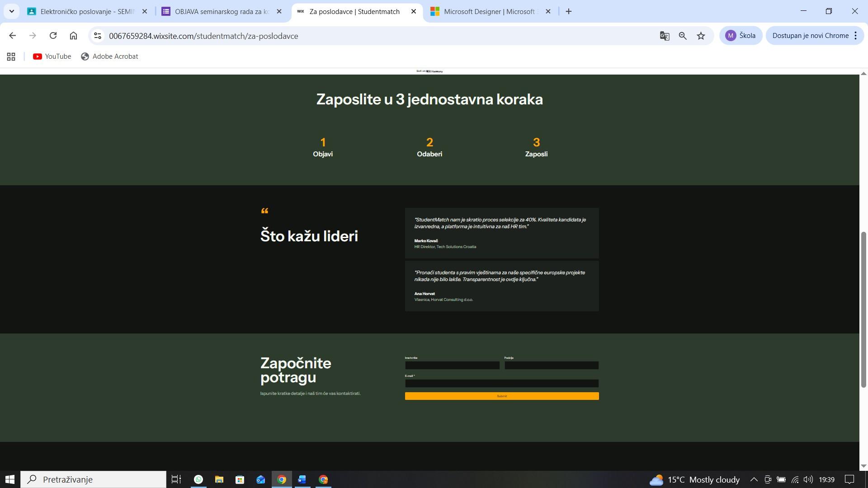The width and height of the screenshot is (868, 488).
Task: Open site information icon beside URL
Action: pyautogui.click(x=97, y=36)
